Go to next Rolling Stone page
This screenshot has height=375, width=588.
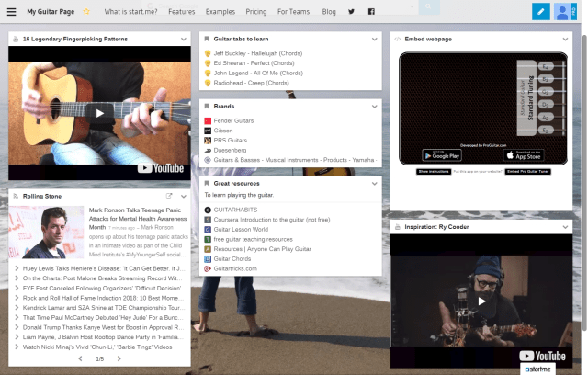[x=119, y=358]
